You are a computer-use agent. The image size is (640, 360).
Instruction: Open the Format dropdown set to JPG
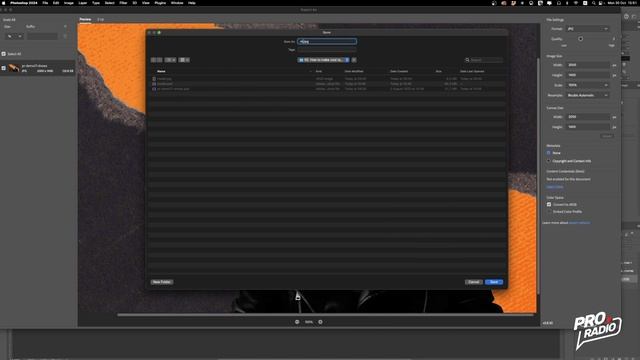[588, 29]
